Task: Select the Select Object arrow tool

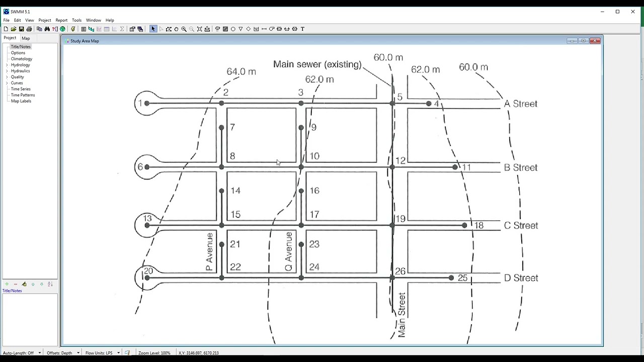Action: (x=153, y=29)
